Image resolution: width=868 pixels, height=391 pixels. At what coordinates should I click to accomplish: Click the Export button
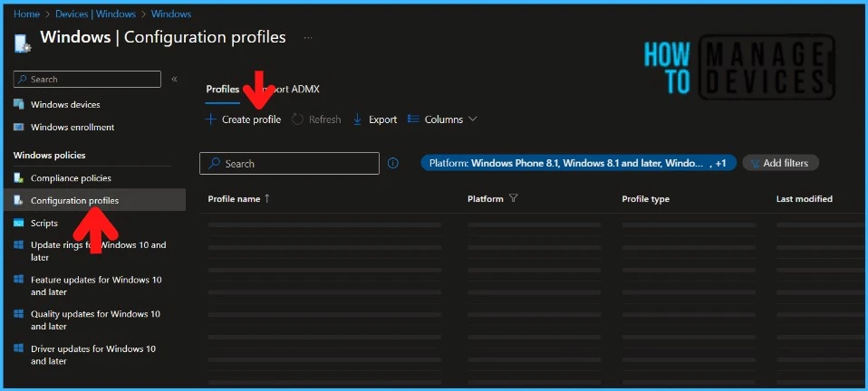click(375, 119)
